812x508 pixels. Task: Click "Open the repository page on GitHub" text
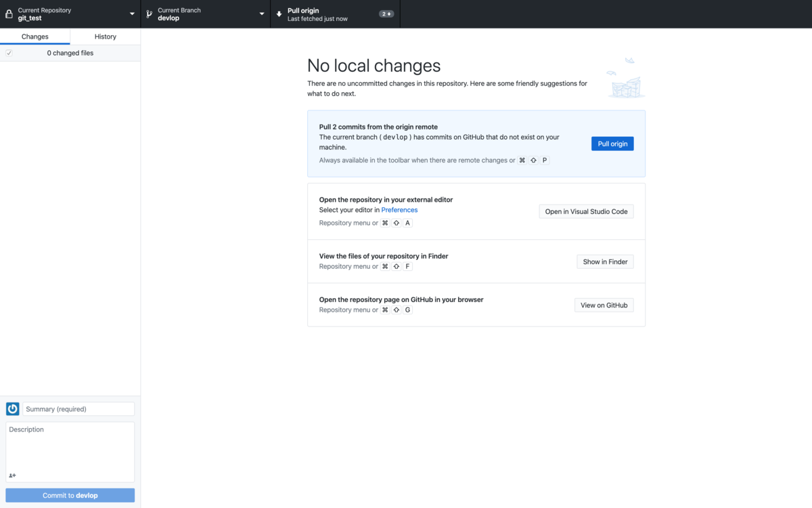point(401,299)
